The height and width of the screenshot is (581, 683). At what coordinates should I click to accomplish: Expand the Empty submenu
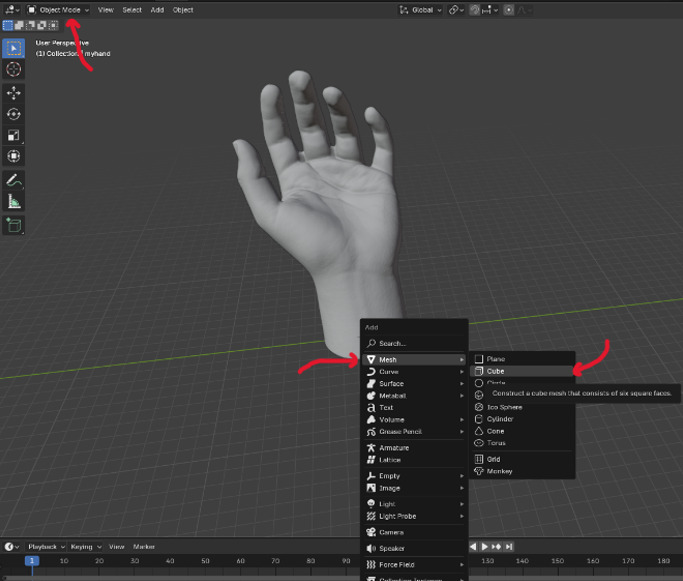point(414,476)
